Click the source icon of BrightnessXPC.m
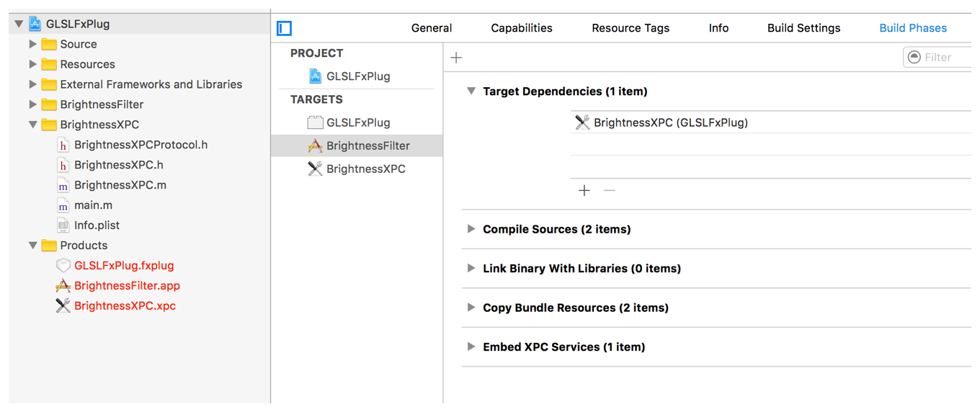Image resolution: width=980 pixels, height=412 pixels. click(x=63, y=185)
